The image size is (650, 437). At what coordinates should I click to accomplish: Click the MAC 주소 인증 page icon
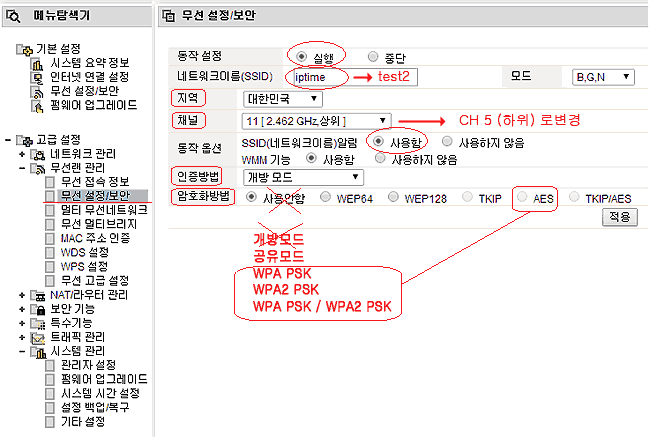pyautogui.click(x=50, y=239)
